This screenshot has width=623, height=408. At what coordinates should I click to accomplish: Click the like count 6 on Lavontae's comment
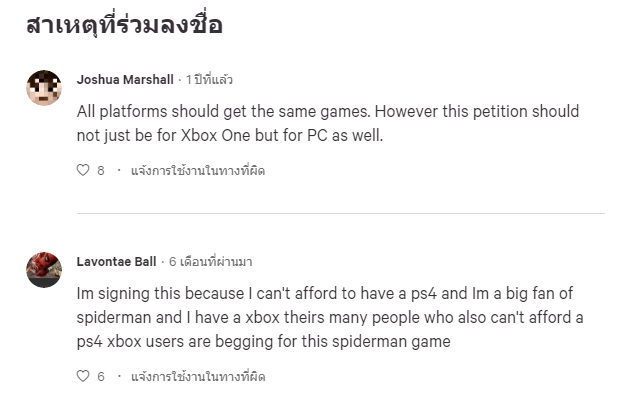[101, 377]
